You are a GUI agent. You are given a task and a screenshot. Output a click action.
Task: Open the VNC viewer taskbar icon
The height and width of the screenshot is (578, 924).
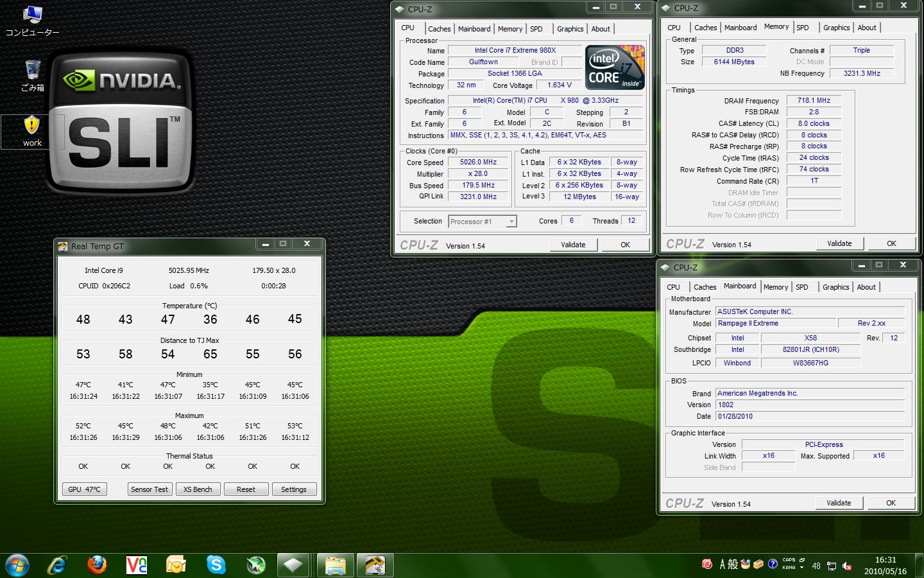point(137,565)
